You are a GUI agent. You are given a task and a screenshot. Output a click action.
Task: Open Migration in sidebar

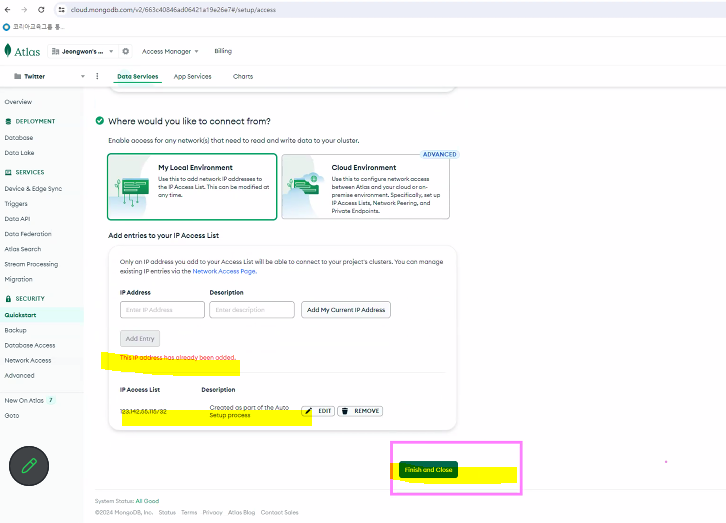19,279
